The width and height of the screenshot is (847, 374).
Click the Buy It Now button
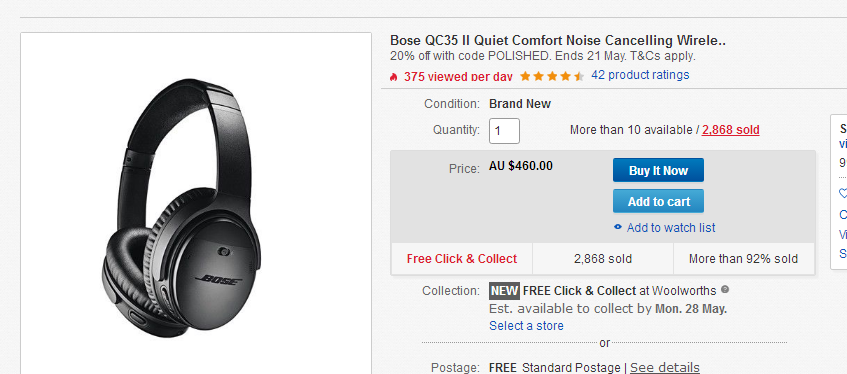(658, 170)
